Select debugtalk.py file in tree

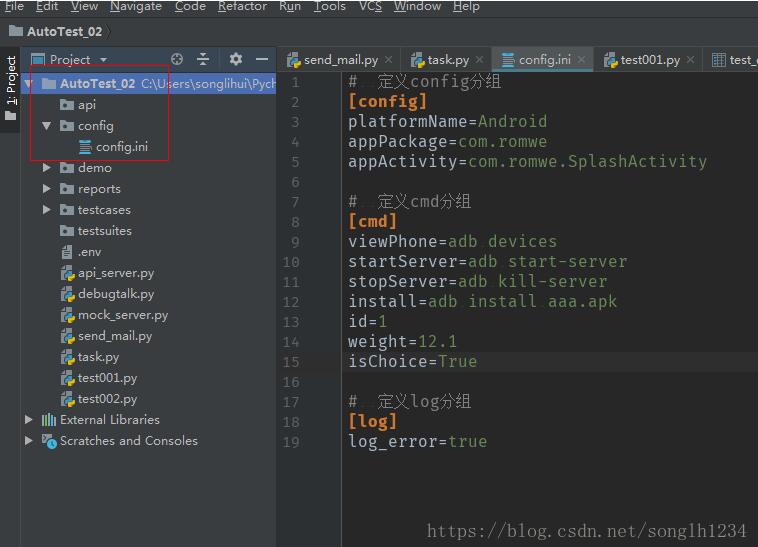115,294
